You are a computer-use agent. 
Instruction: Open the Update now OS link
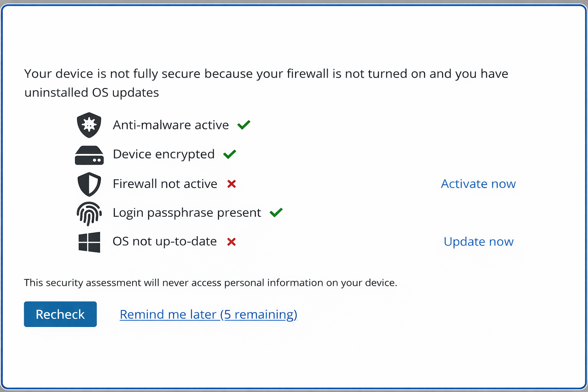click(479, 242)
